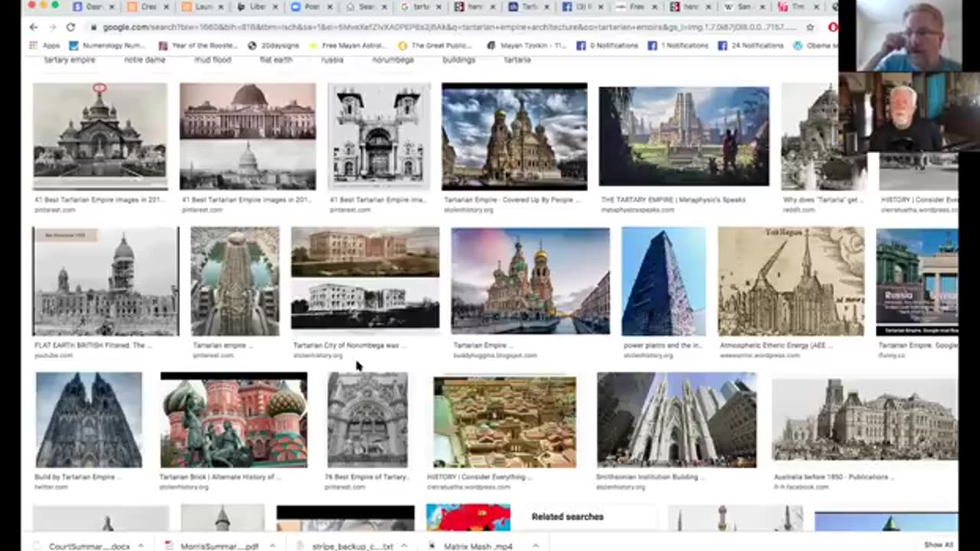Select the 'buildings' related search chip
Viewport: 980px width, 551px height.
tap(459, 60)
